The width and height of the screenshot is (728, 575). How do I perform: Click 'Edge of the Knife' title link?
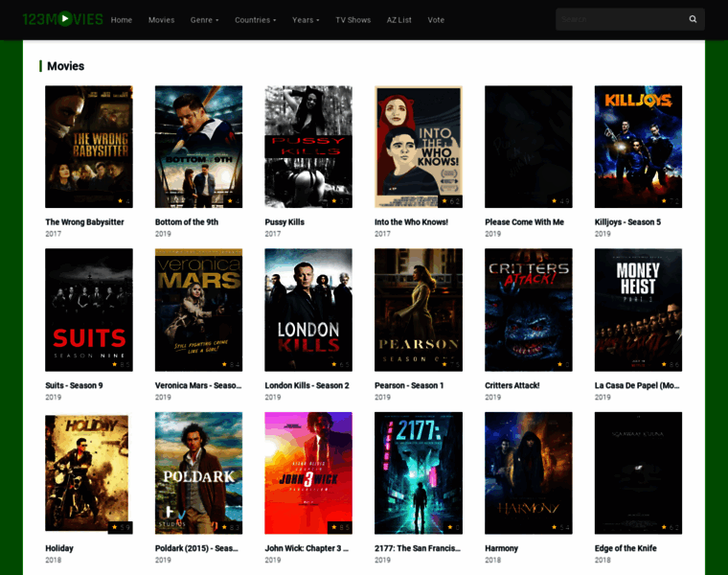626,548
